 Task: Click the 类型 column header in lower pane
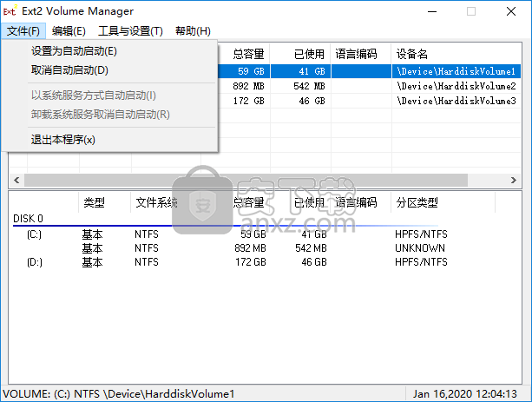[x=94, y=202]
